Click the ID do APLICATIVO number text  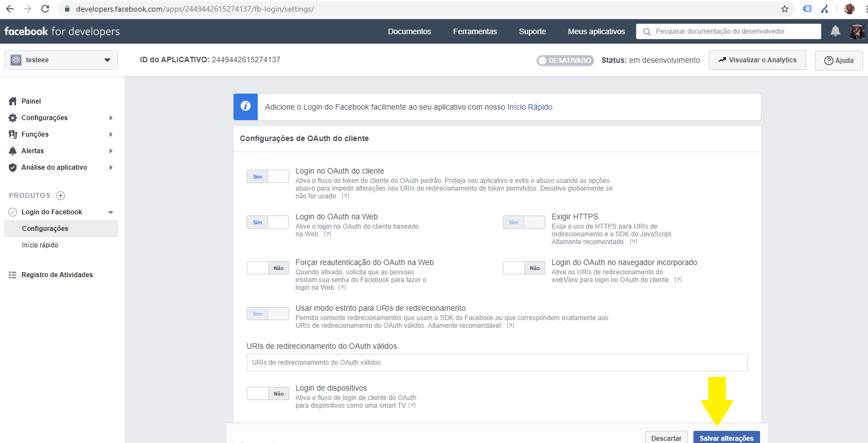point(246,60)
